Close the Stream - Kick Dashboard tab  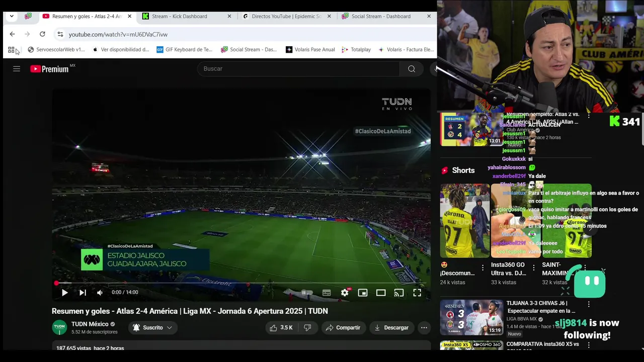229,16
